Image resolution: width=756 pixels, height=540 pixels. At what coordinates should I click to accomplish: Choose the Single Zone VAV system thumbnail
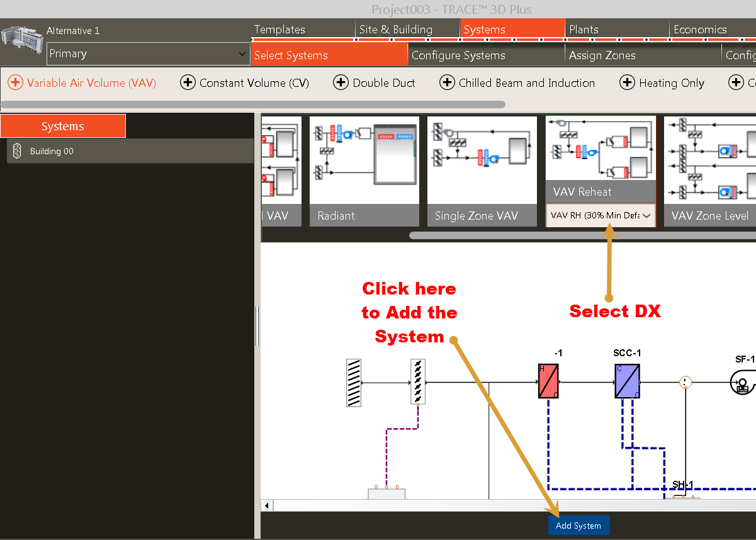(482, 170)
